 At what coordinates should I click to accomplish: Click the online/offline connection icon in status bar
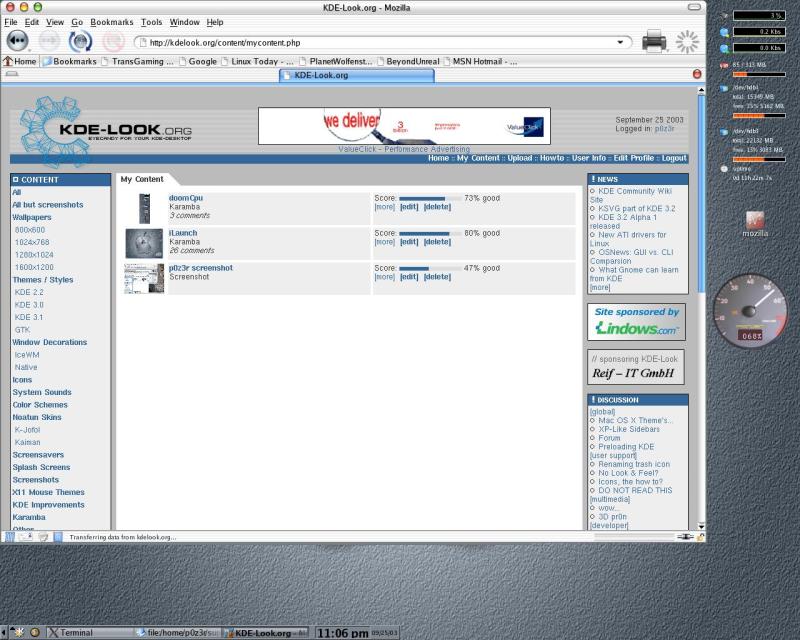[x=685, y=536]
